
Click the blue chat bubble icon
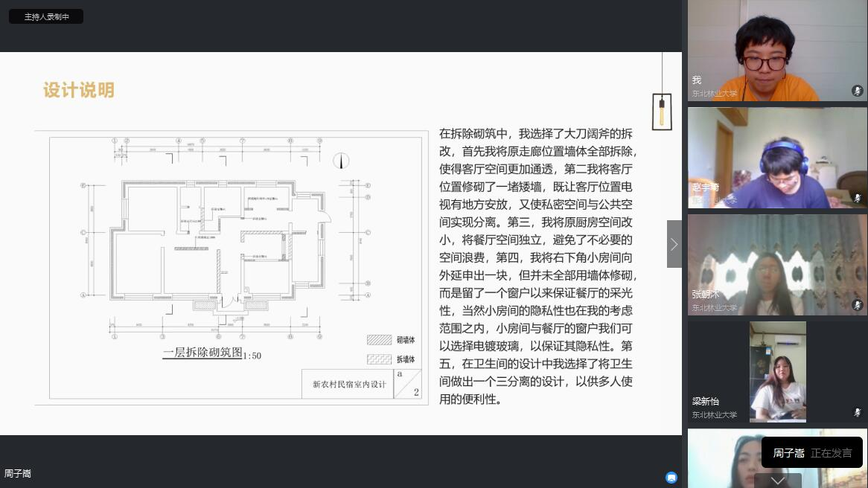pyautogui.click(x=671, y=478)
